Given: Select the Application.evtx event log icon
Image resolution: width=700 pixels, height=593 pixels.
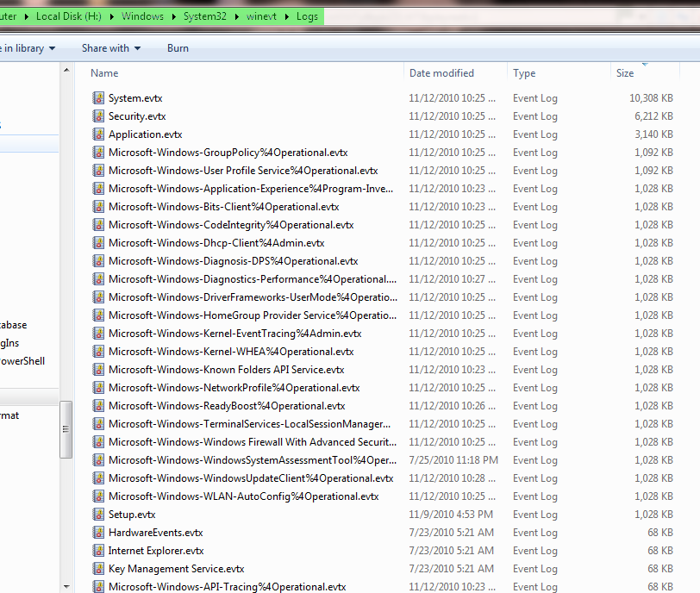Looking at the screenshot, I should 97,134.
